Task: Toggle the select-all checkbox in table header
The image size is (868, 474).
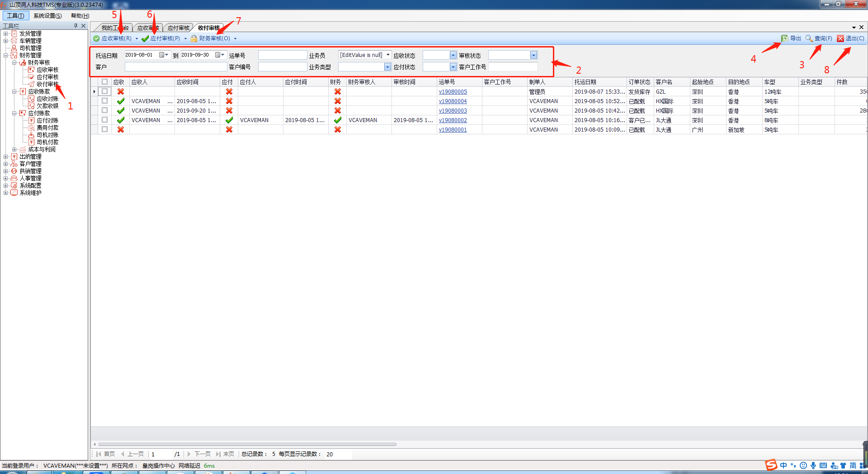Action: (x=105, y=82)
